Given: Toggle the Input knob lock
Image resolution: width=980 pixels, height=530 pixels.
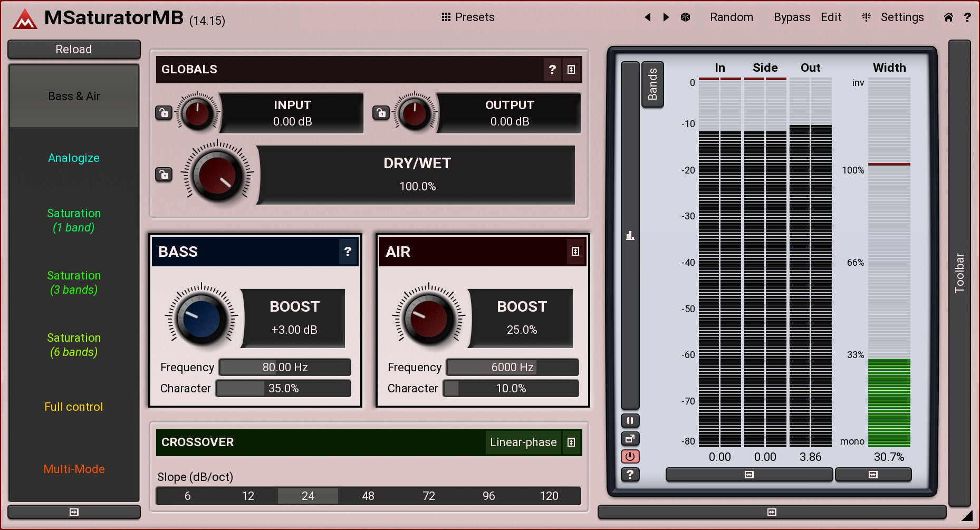Looking at the screenshot, I should point(164,113).
